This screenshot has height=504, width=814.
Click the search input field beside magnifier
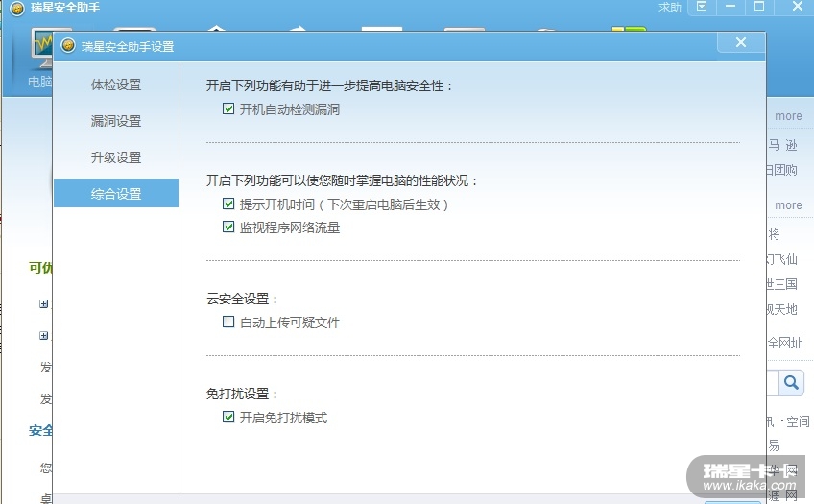click(x=773, y=383)
